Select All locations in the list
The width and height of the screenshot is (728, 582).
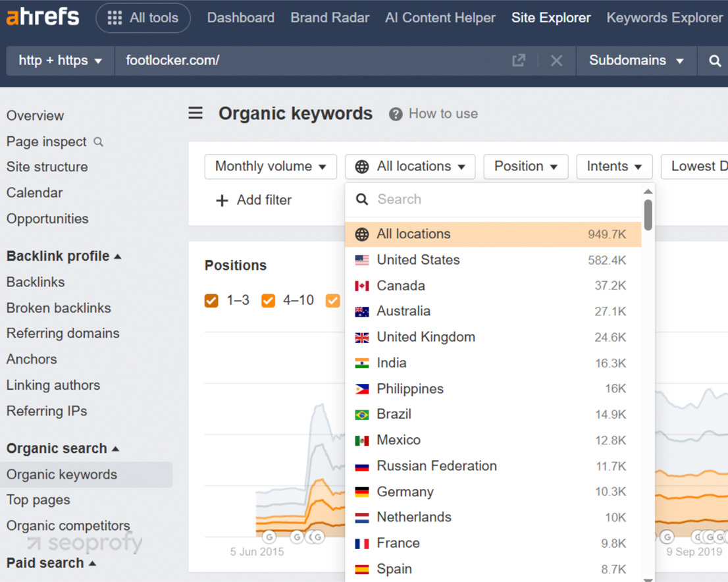click(493, 234)
